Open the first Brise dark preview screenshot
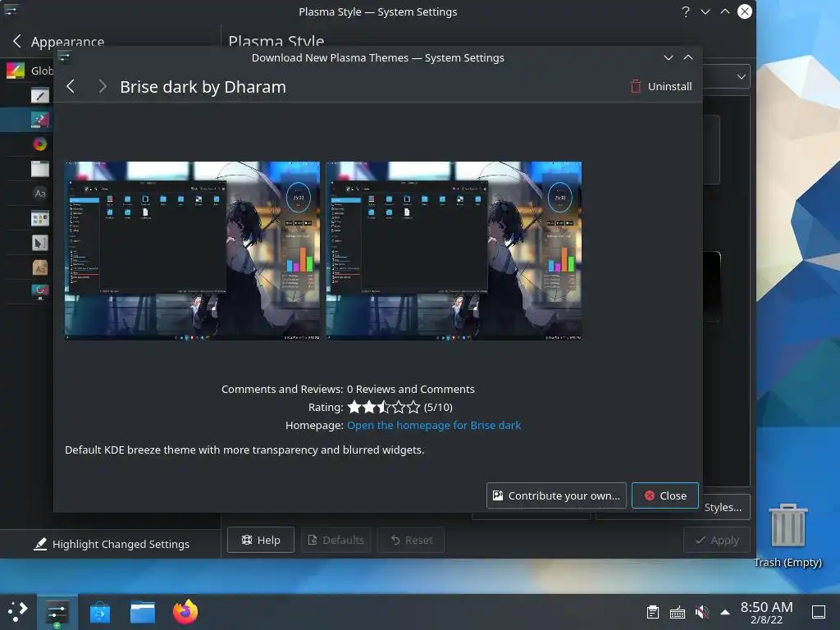840x630 pixels. [192, 251]
